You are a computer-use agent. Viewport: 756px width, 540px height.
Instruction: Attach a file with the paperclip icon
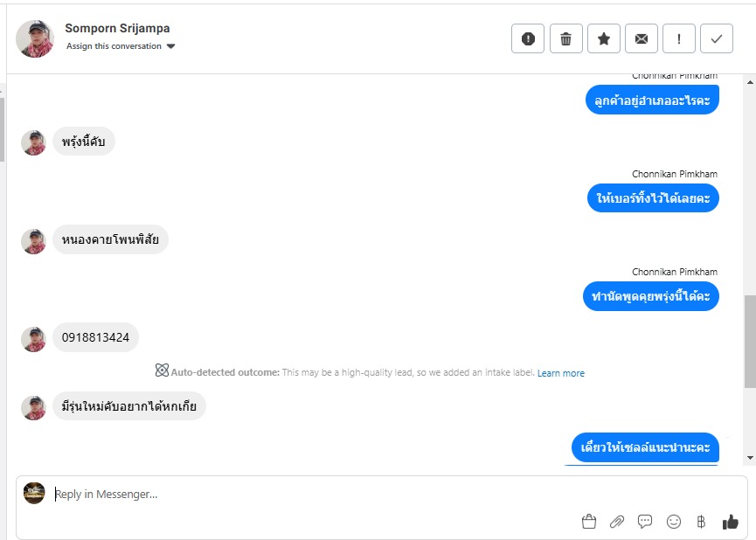click(617, 522)
